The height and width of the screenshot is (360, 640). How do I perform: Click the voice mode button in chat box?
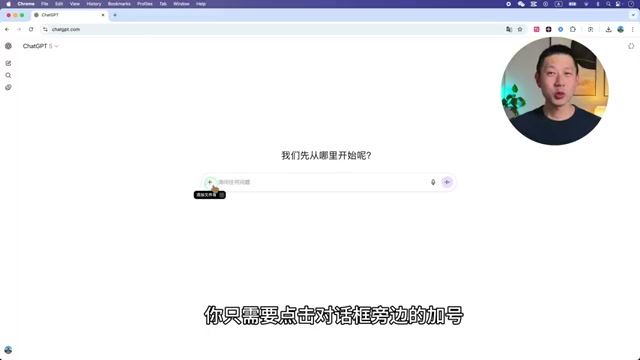[x=447, y=182]
